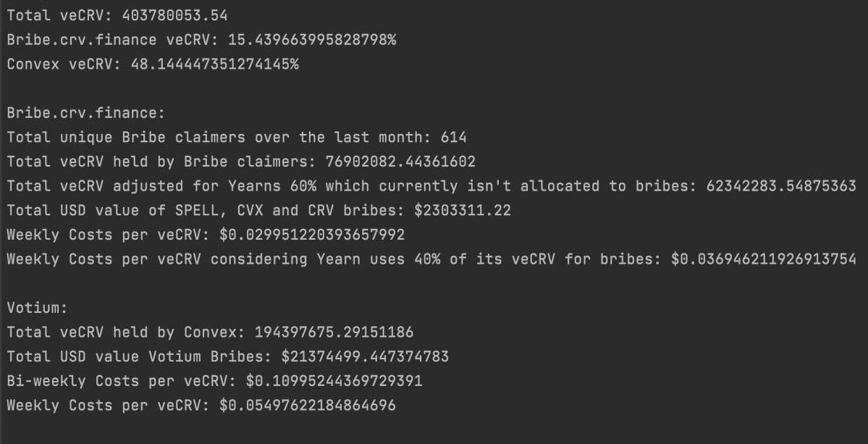
Task: Click the weekly cost value $0.029951220393657992
Action: [x=325, y=235]
